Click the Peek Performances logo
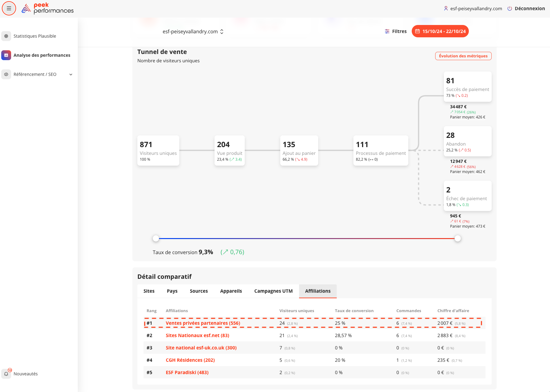This screenshot has height=392, width=550. click(48, 8)
